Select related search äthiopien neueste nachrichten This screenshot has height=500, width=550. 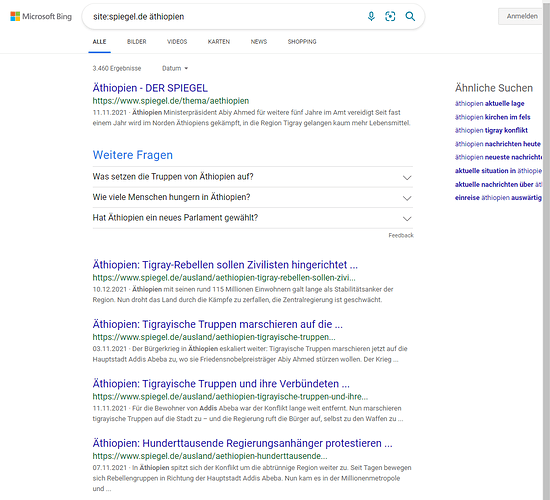tap(498, 158)
